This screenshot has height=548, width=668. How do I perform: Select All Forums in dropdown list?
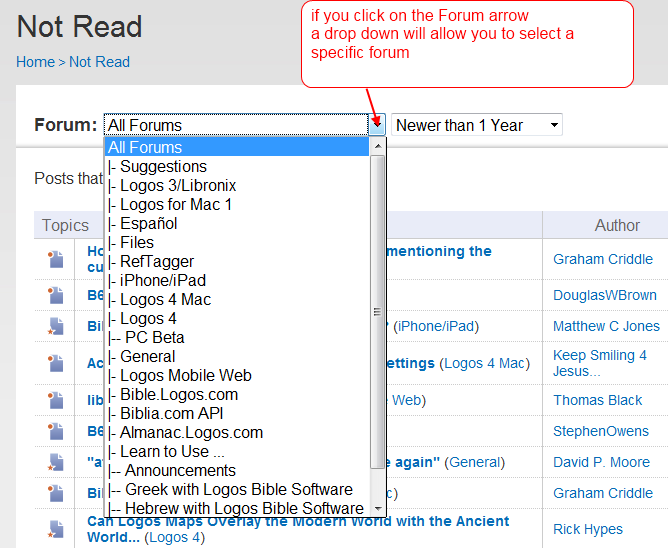point(237,147)
